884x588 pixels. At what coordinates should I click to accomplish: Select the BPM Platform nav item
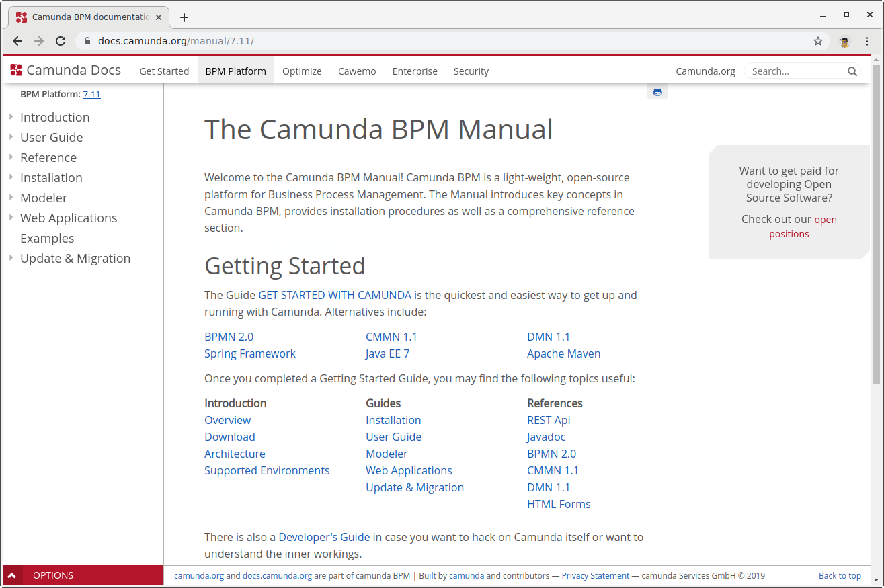pyautogui.click(x=236, y=71)
